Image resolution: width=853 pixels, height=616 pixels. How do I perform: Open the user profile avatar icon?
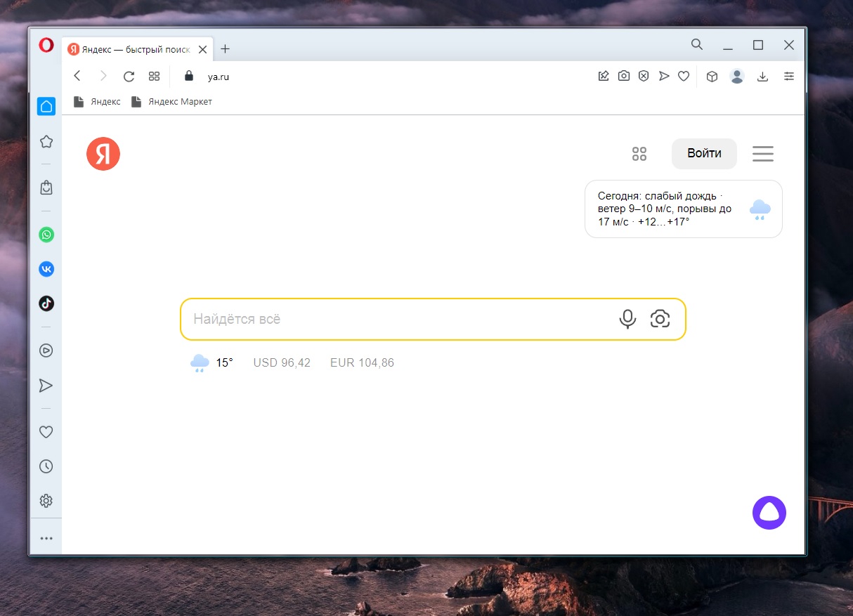(737, 77)
